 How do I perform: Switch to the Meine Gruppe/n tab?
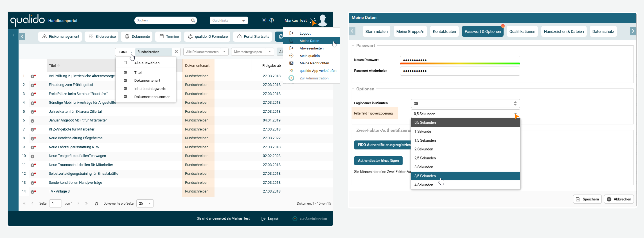point(410,32)
